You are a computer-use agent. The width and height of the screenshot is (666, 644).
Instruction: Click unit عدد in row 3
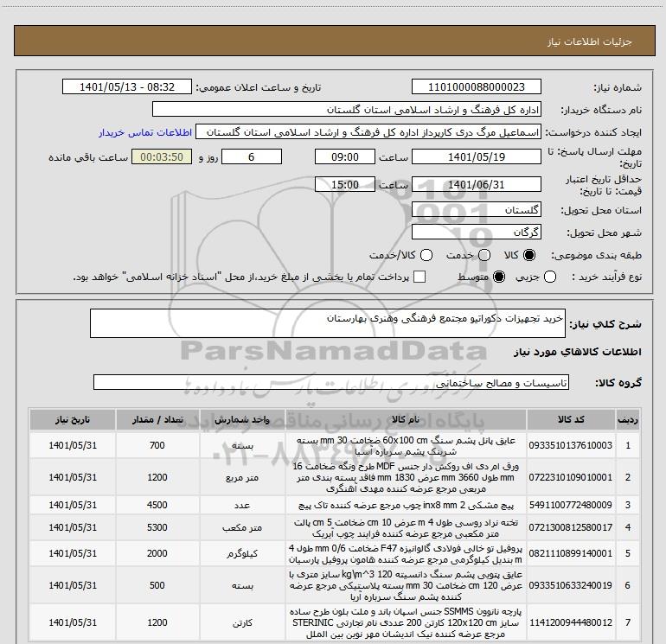click(x=242, y=505)
